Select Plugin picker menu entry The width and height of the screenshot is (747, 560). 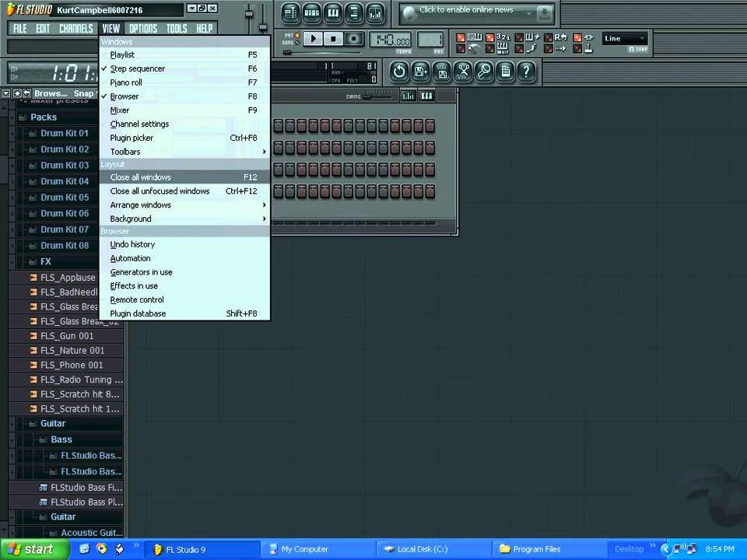pyautogui.click(x=185, y=138)
